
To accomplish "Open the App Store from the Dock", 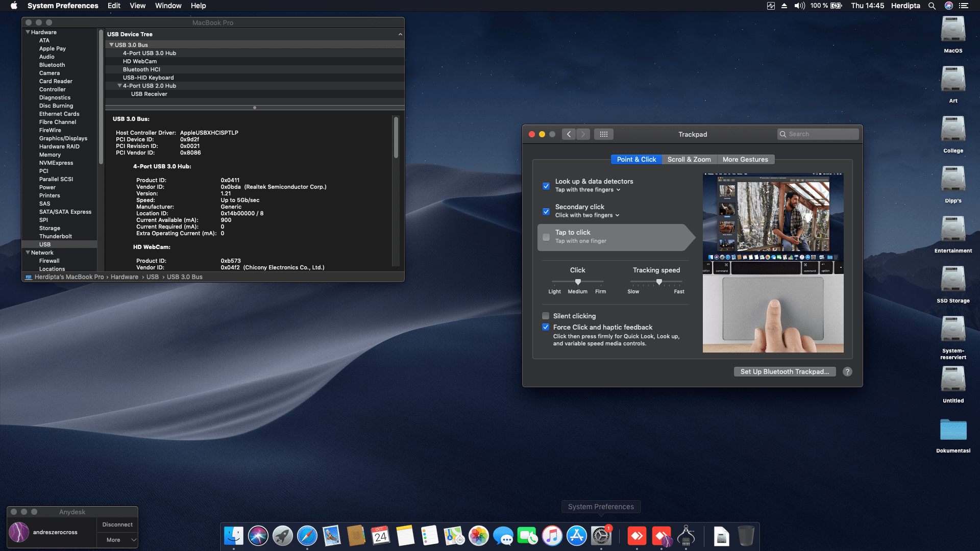I will pos(576,536).
